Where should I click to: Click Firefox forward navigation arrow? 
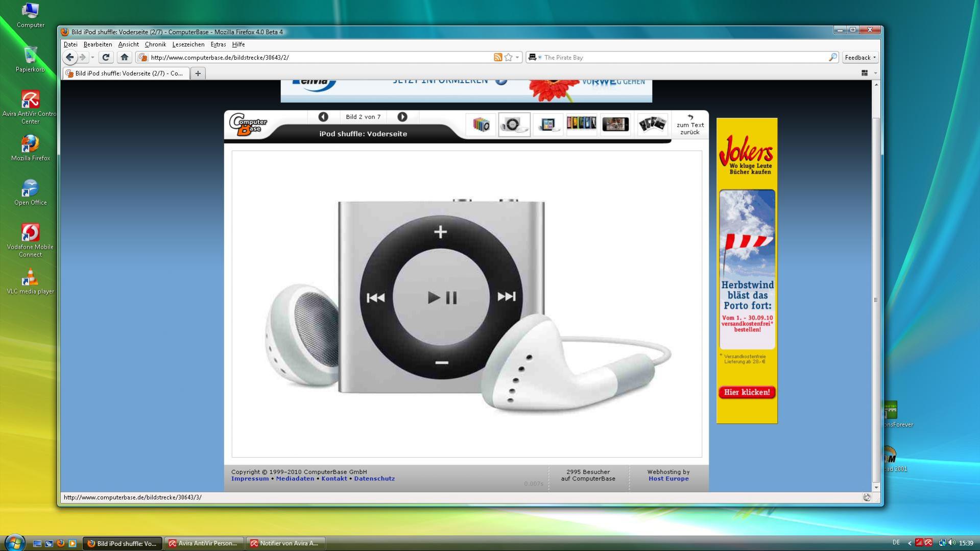(x=83, y=57)
